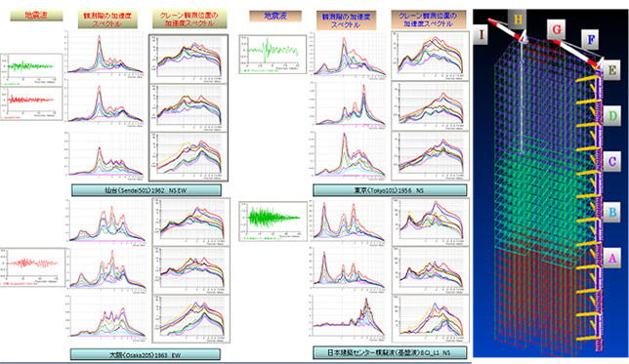Open the red Sendai seismic waveform thumbnail
Screen dimensions: 629x364
(x=31, y=103)
